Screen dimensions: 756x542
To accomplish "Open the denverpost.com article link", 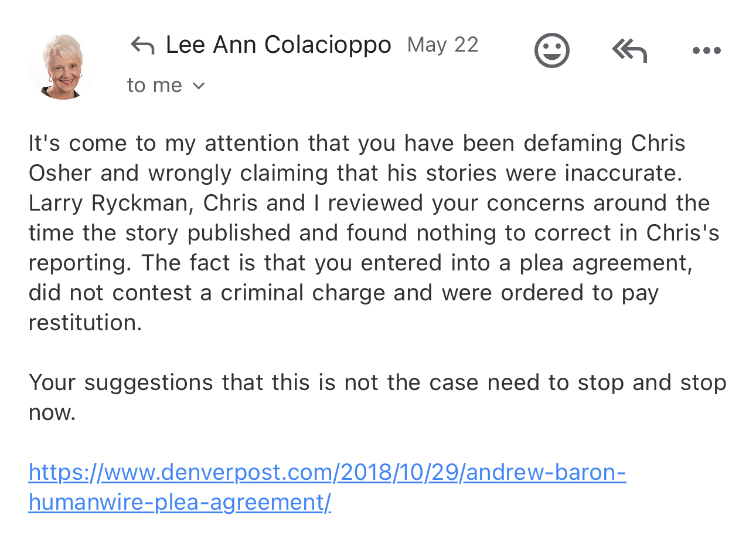I will pos(327,487).
